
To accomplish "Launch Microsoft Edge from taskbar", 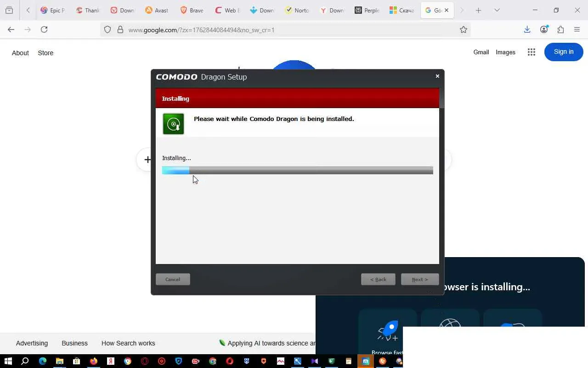I will tap(43, 361).
